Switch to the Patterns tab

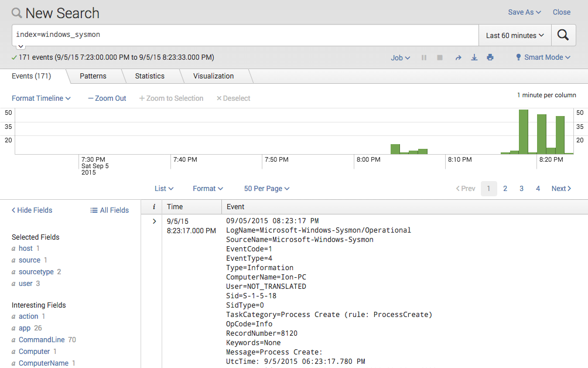point(93,76)
